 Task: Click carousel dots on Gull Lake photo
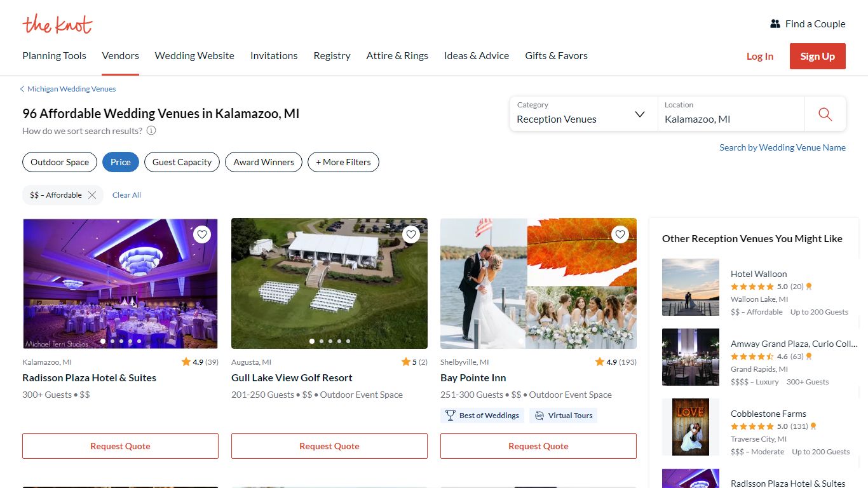[x=330, y=341]
